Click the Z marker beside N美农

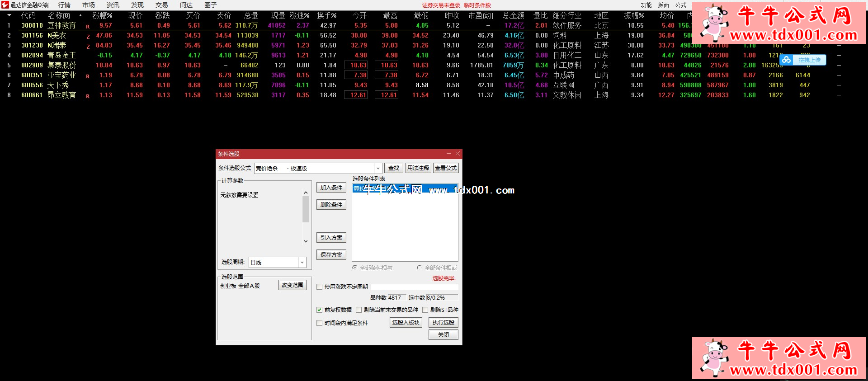88,37
